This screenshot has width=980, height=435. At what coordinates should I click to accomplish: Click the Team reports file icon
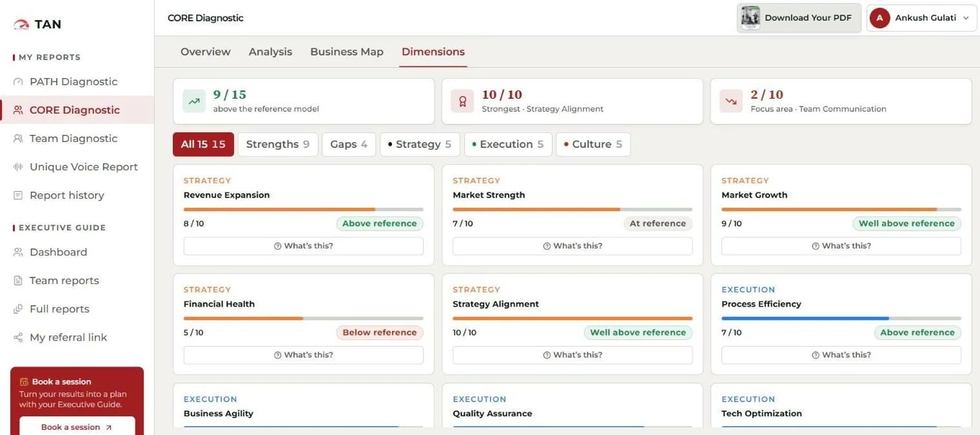(18, 281)
